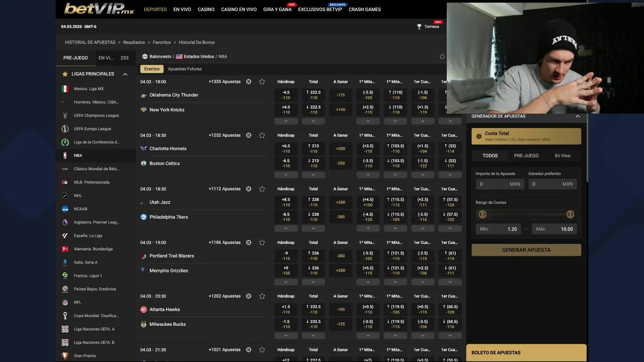This screenshot has height=362, width=644.
Task: Expand Total options for Jazz game
Action: 313,228
